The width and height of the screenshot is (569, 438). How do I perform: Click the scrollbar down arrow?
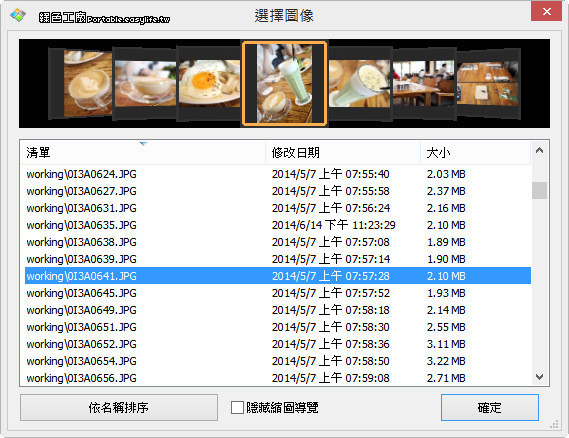point(540,377)
